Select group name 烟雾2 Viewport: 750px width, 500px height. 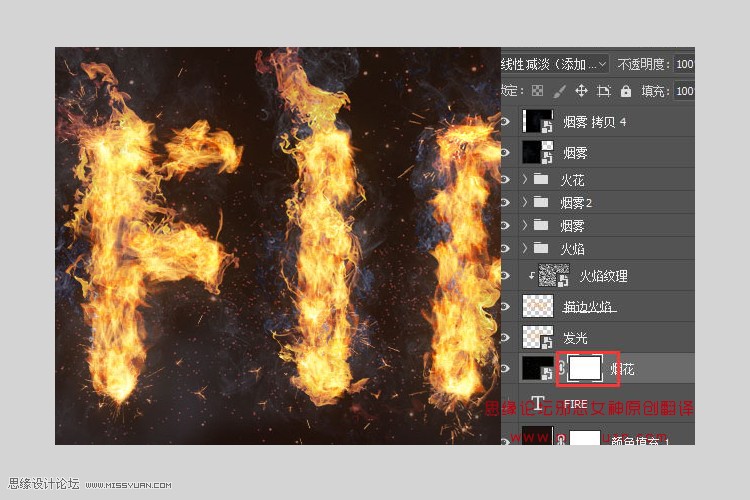click(x=576, y=203)
